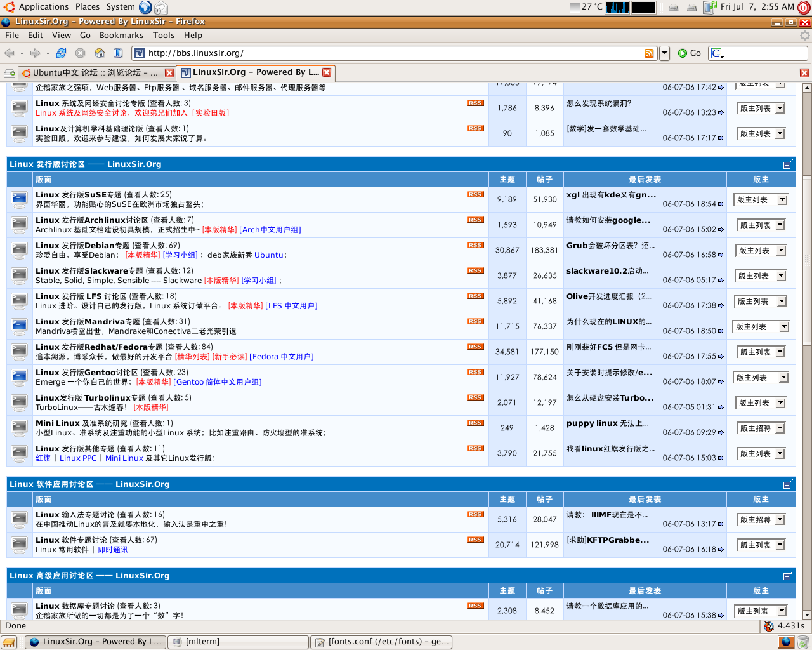Image resolution: width=812 pixels, height=650 pixels.
Task: Switch to [mlterm] window in taskbar
Action: tap(239, 642)
